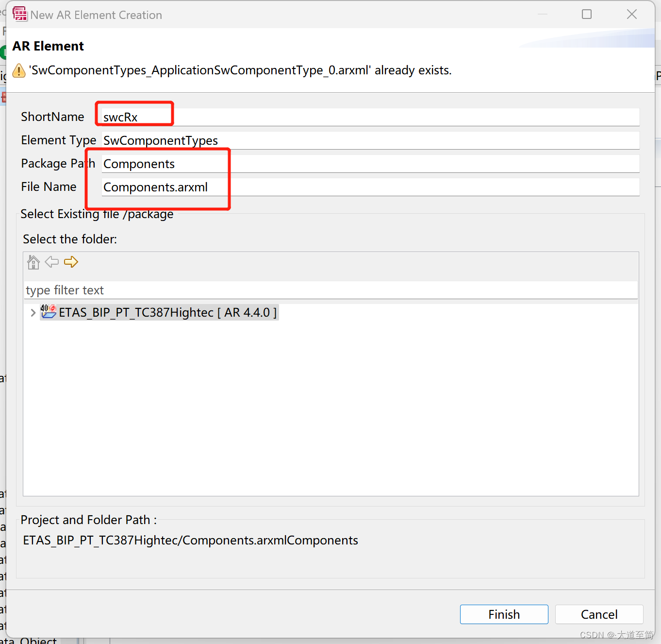Click the green circular icon on left edge
Screen dimensions: 661x644
[2, 52]
